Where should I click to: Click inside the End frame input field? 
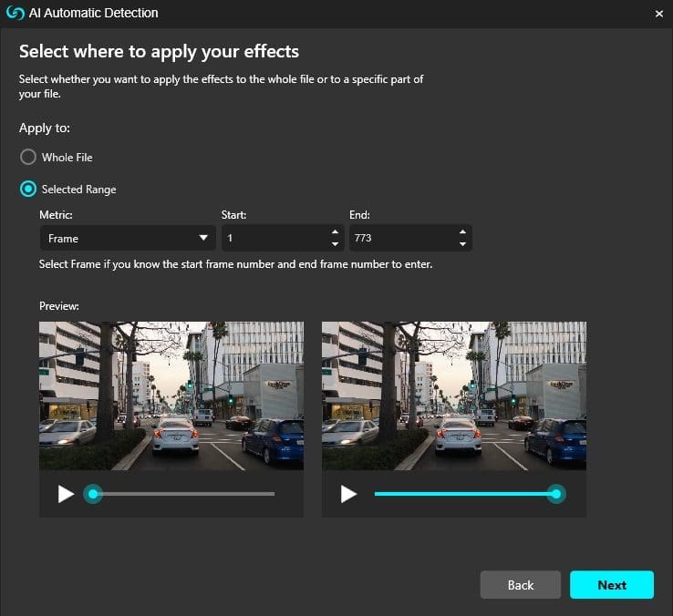[x=401, y=238]
